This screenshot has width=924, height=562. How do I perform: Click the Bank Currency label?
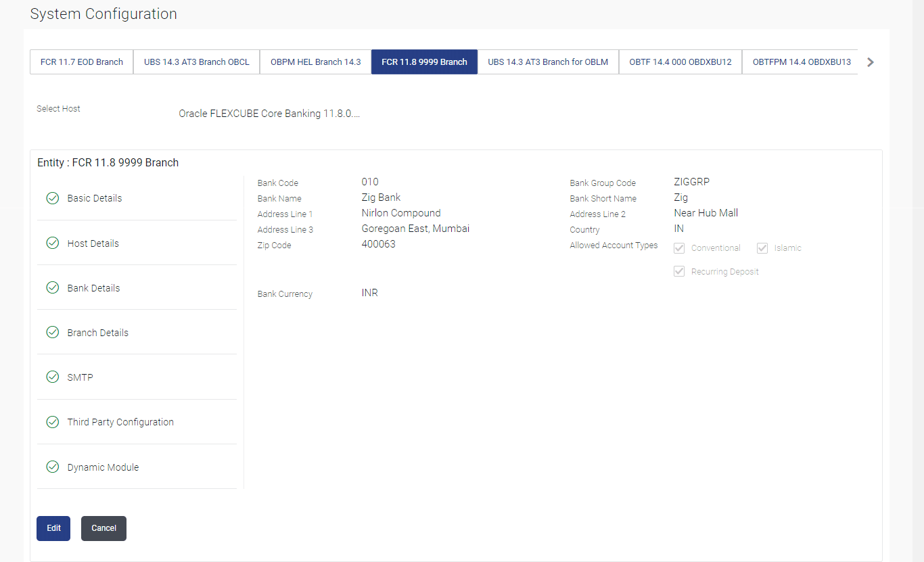[285, 294]
